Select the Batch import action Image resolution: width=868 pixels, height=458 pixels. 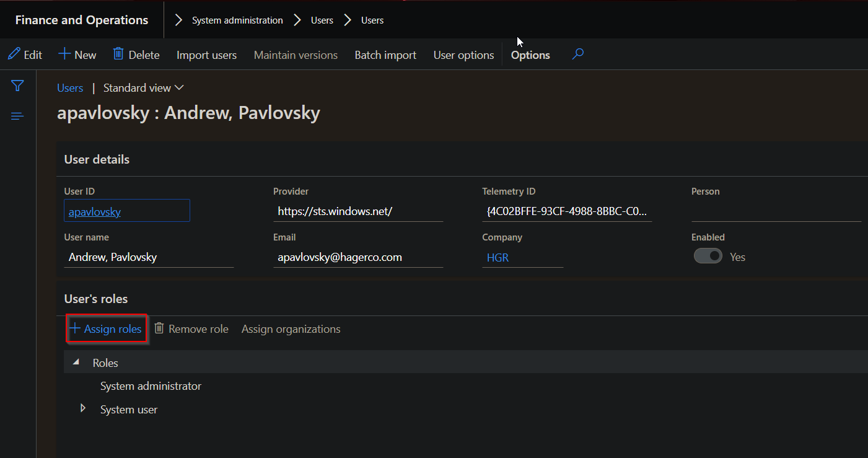coord(385,55)
